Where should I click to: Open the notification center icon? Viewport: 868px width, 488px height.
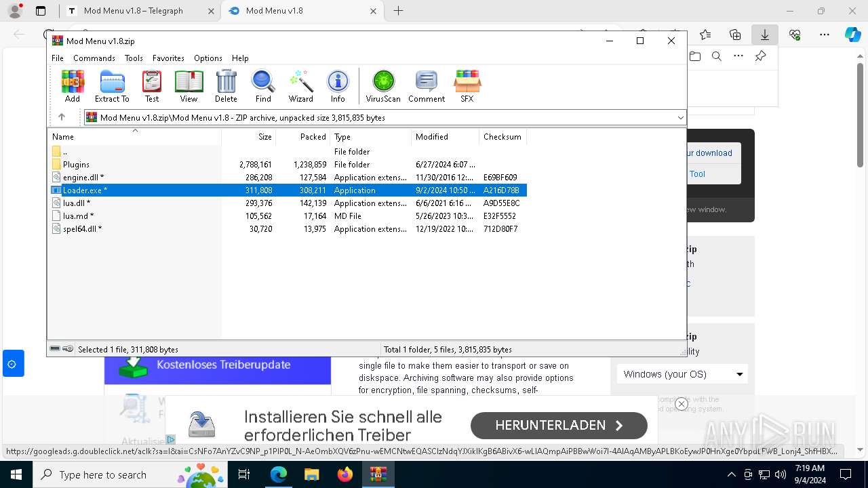(846, 474)
